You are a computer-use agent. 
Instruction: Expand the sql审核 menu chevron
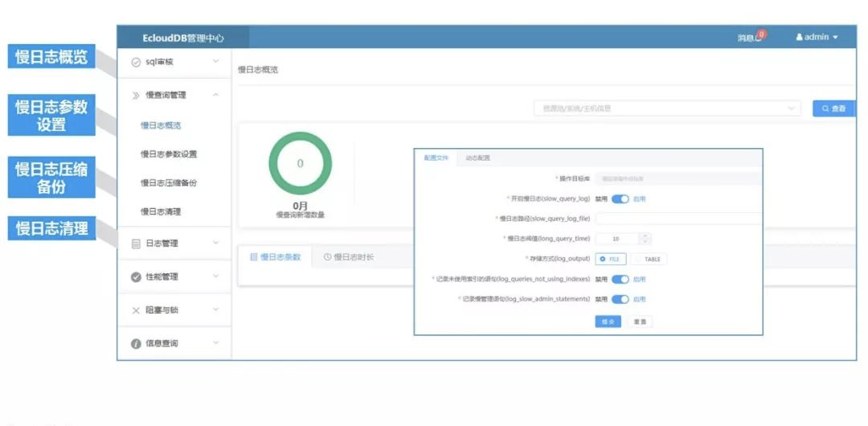coord(216,62)
